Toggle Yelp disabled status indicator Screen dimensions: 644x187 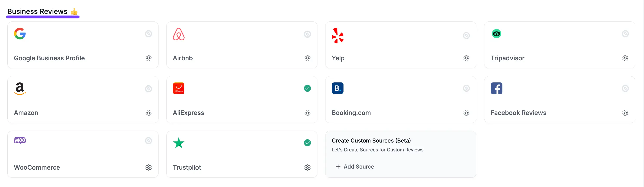466,35
